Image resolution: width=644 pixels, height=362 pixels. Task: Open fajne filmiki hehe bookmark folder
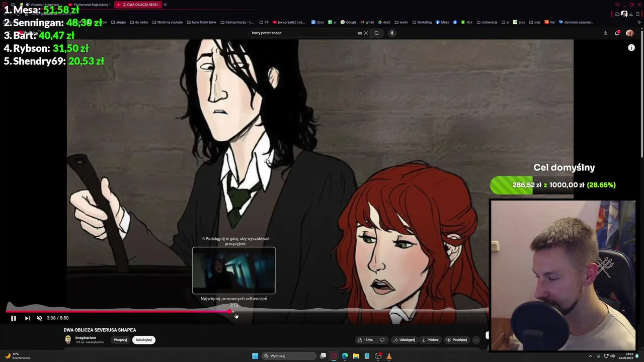201,22
